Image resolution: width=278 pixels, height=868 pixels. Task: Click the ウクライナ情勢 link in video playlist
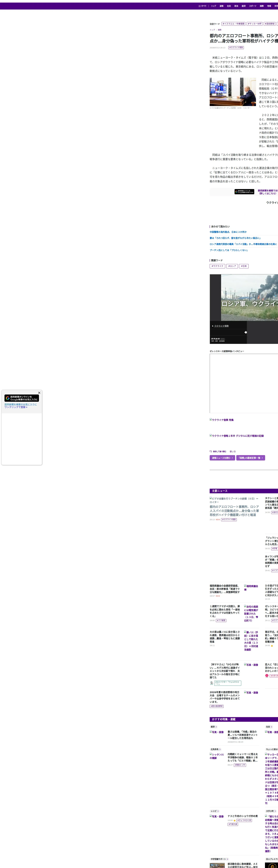pos(221,326)
